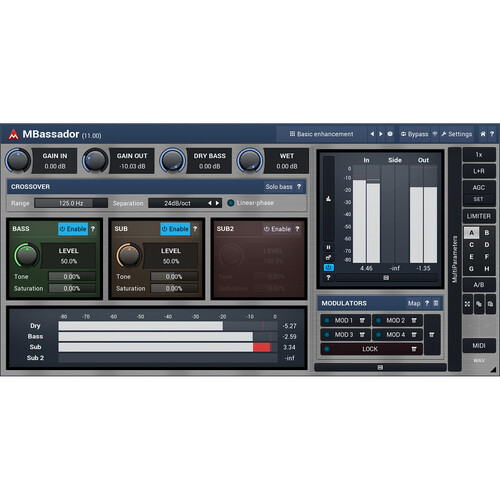500x500 pixels.
Task: Open the L+R channel mode selector
Action: coord(479,171)
